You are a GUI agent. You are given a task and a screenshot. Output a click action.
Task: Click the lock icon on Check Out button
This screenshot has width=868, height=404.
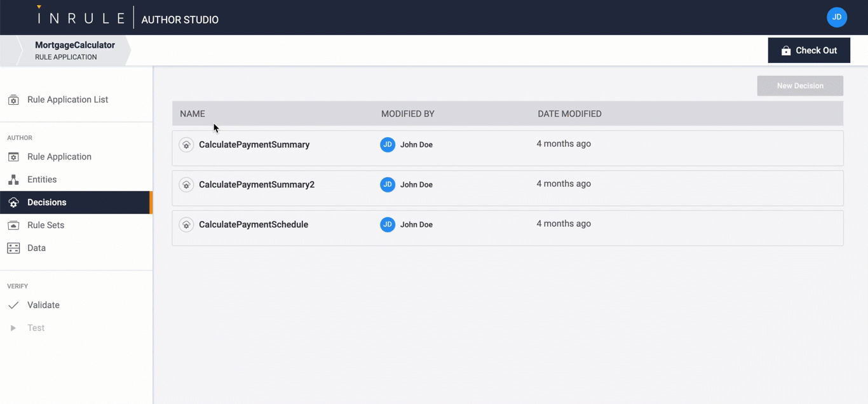tap(786, 50)
